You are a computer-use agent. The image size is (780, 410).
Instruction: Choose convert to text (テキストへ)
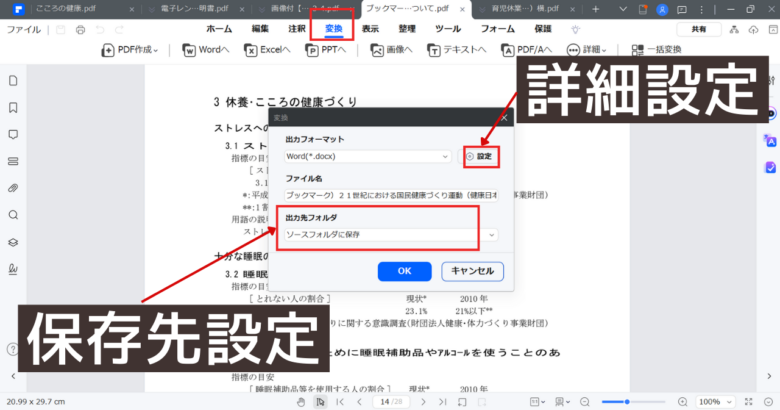point(456,50)
